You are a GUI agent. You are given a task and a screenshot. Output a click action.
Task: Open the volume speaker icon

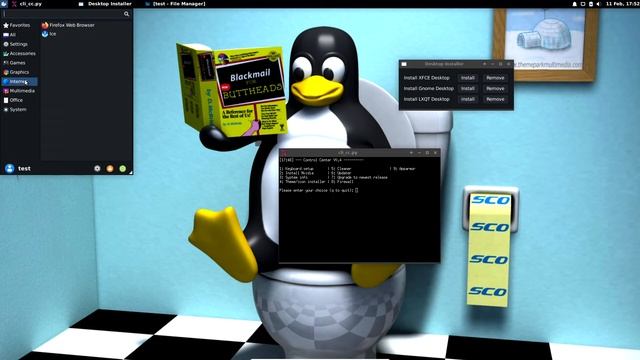pos(598,4)
